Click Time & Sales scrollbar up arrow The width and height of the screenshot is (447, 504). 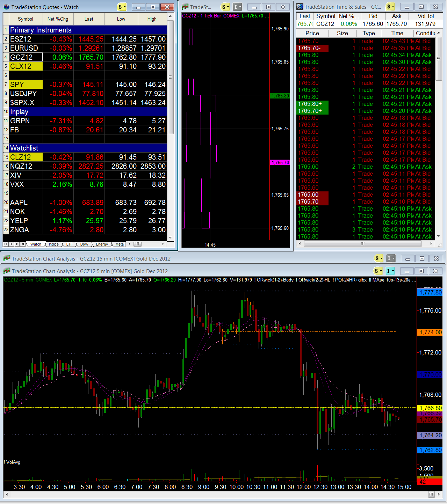click(439, 33)
